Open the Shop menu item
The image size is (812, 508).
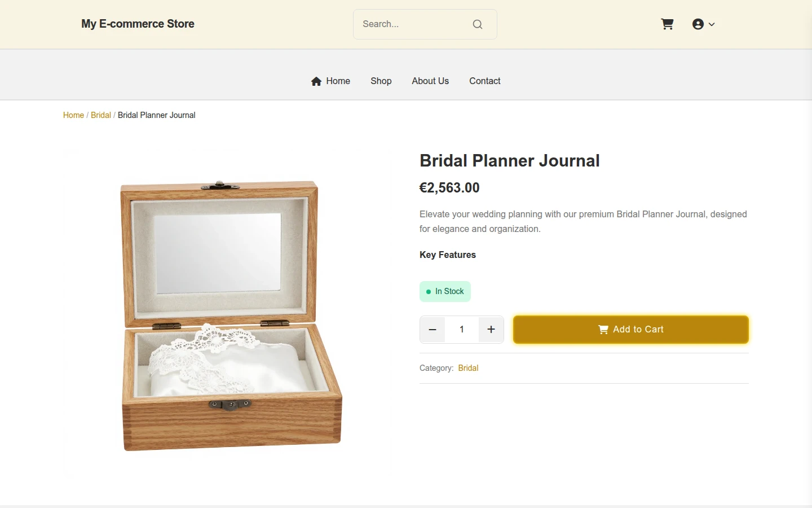[381, 81]
